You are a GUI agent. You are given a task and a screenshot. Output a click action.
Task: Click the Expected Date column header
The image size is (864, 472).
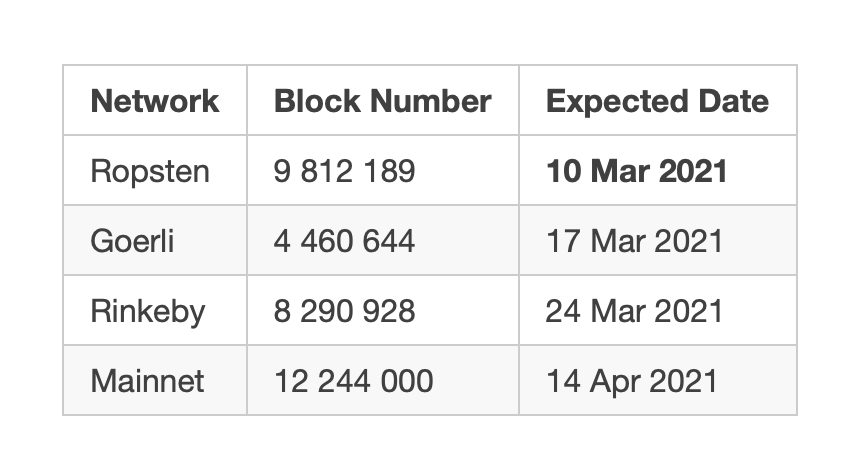point(657,101)
